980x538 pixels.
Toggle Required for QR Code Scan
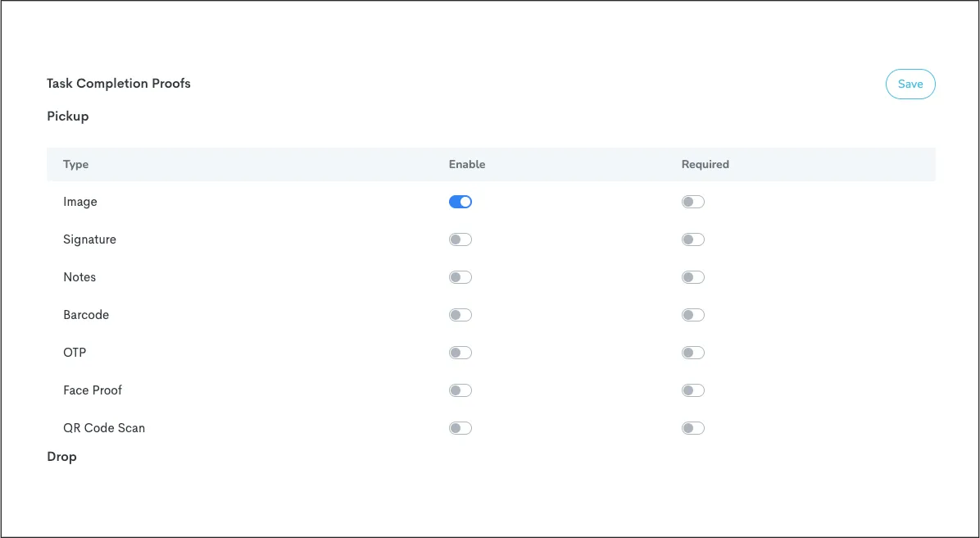click(692, 428)
